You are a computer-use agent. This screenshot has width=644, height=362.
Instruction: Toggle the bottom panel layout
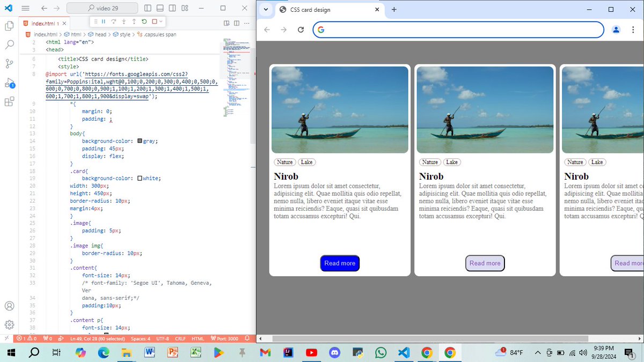point(160,8)
